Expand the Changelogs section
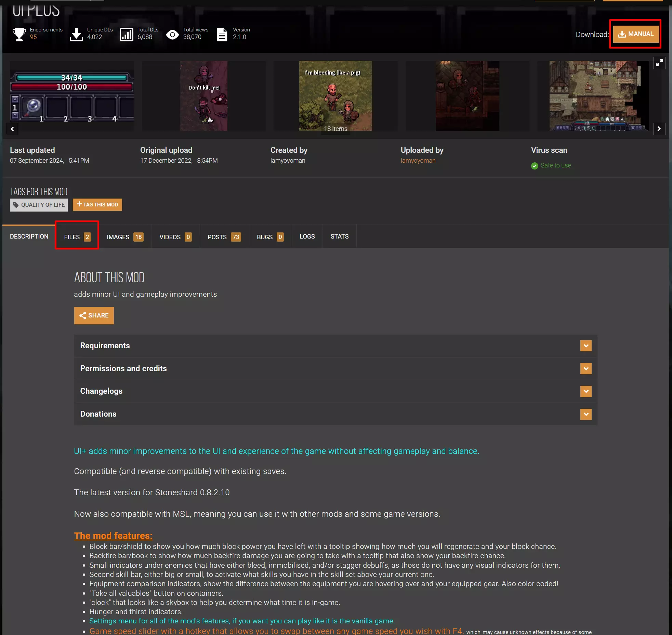This screenshot has height=635, width=672. 586,391
